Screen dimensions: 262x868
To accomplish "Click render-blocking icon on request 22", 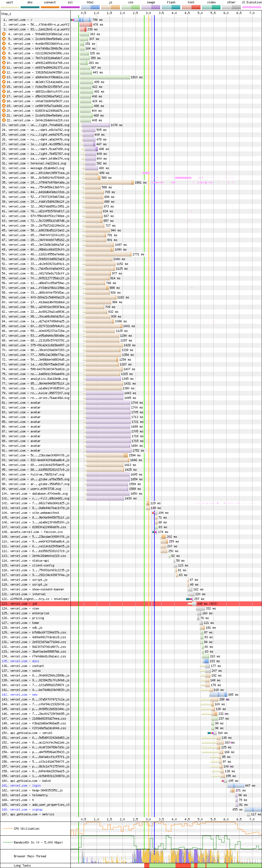I will click(4, 120).
